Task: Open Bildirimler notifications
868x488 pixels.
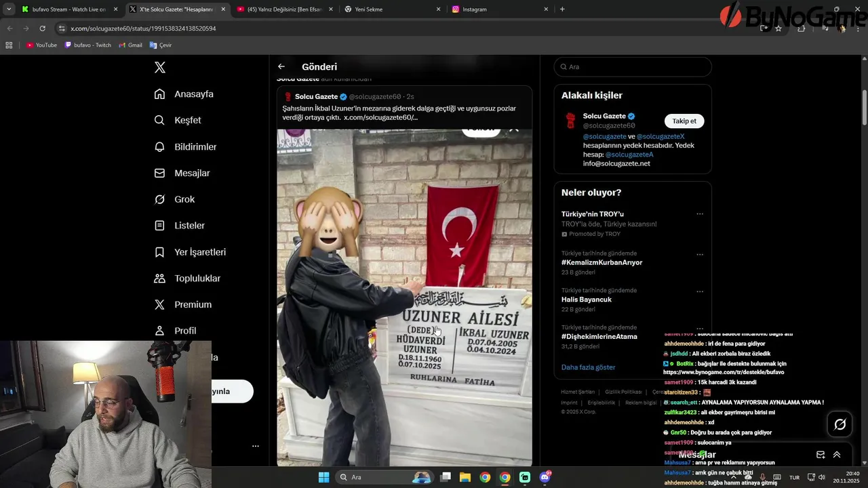Action: click(185, 146)
